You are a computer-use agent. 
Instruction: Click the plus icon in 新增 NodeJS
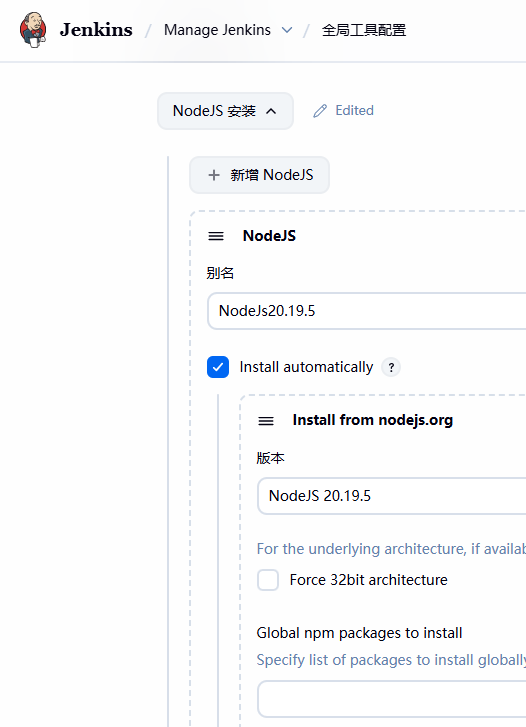(214, 175)
